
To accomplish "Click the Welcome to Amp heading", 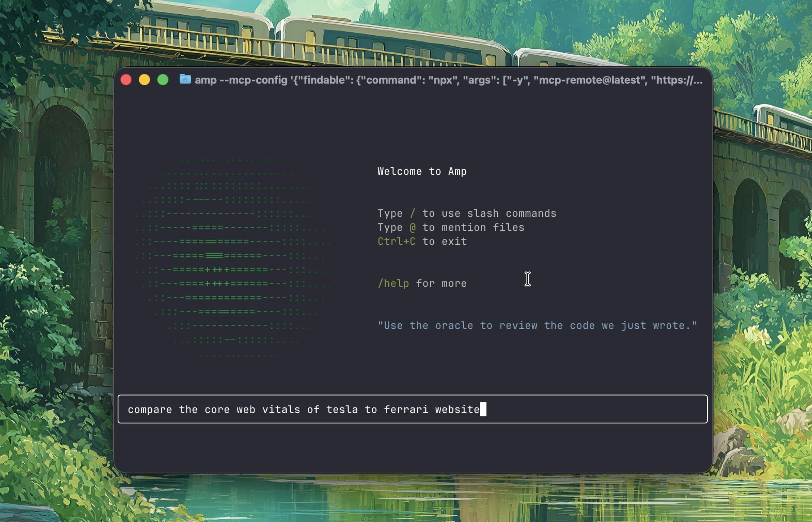I will (422, 172).
